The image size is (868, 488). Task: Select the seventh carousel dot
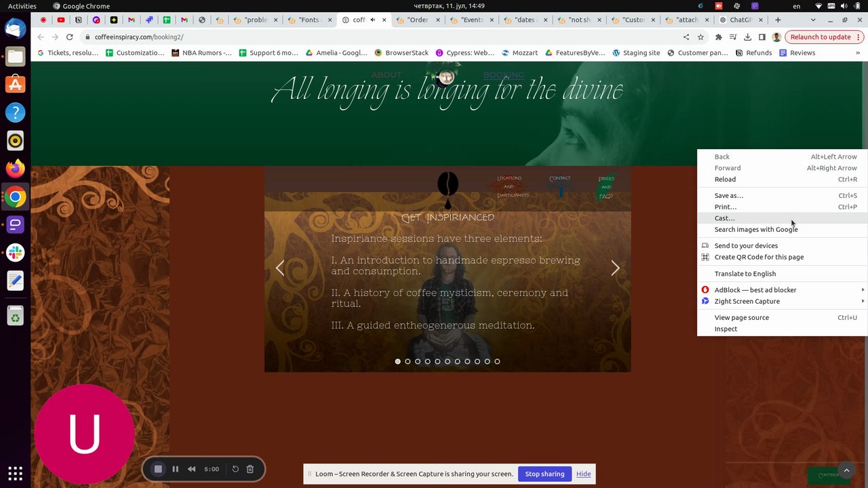pos(457,361)
